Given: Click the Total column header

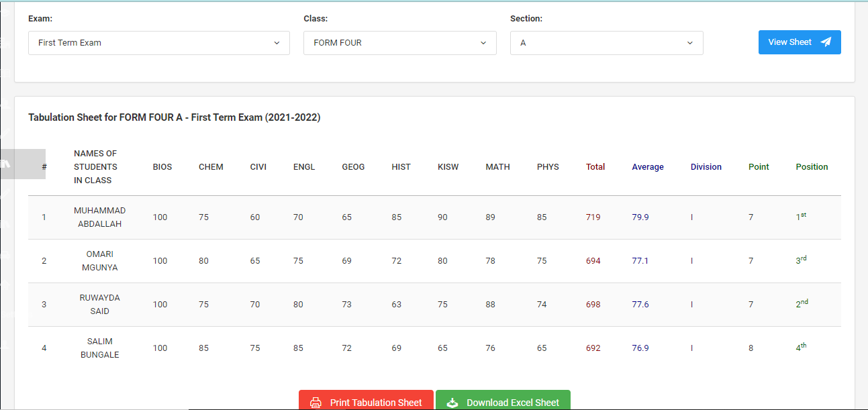Looking at the screenshot, I should 595,167.
